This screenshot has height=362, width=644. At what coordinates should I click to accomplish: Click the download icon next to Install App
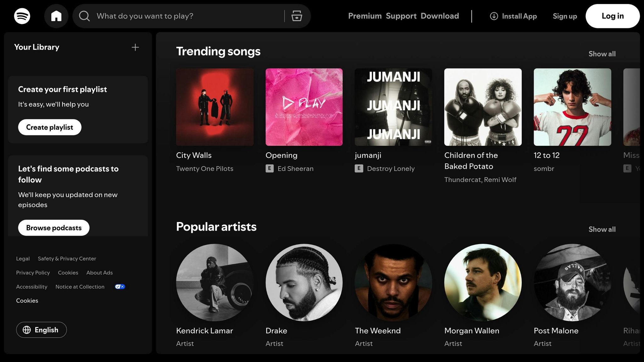coord(494,16)
